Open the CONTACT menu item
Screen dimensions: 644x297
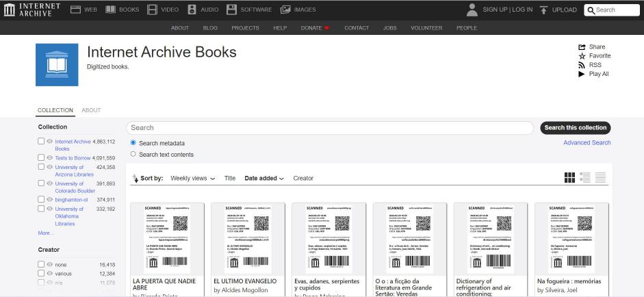coord(357,28)
